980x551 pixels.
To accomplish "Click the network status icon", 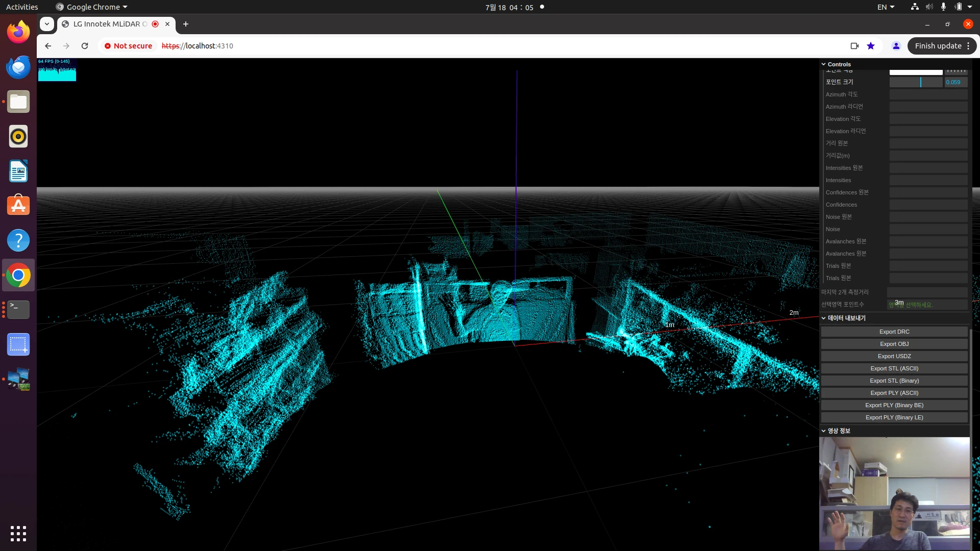I will pos(915,7).
